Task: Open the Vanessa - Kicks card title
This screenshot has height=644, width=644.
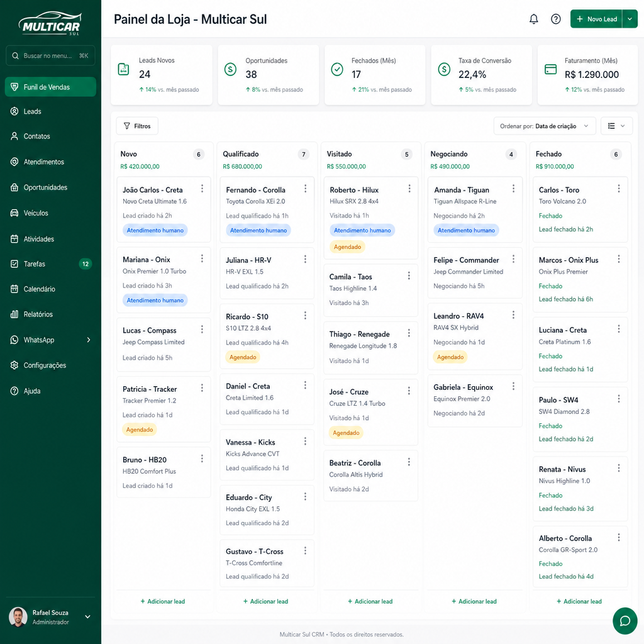Action: pos(250,442)
